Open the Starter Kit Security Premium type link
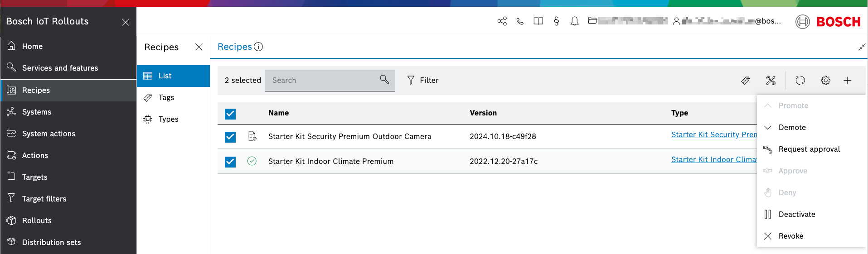Image resolution: width=868 pixels, height=254 pixels. coord(714,135)
